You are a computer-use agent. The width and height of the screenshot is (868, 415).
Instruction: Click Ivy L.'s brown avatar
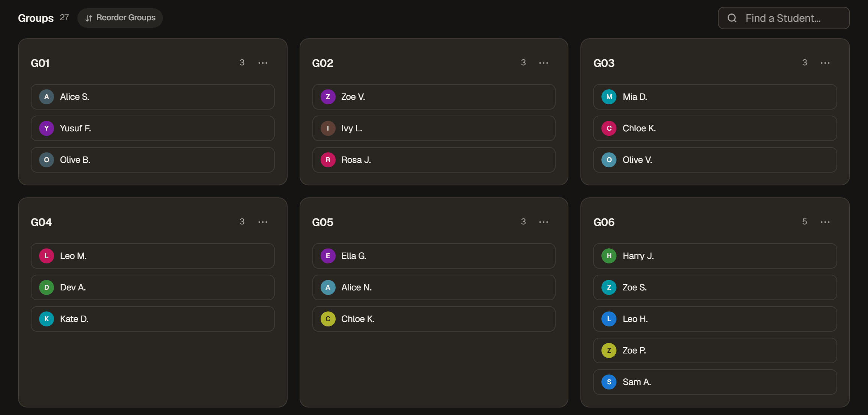[328, 128]
